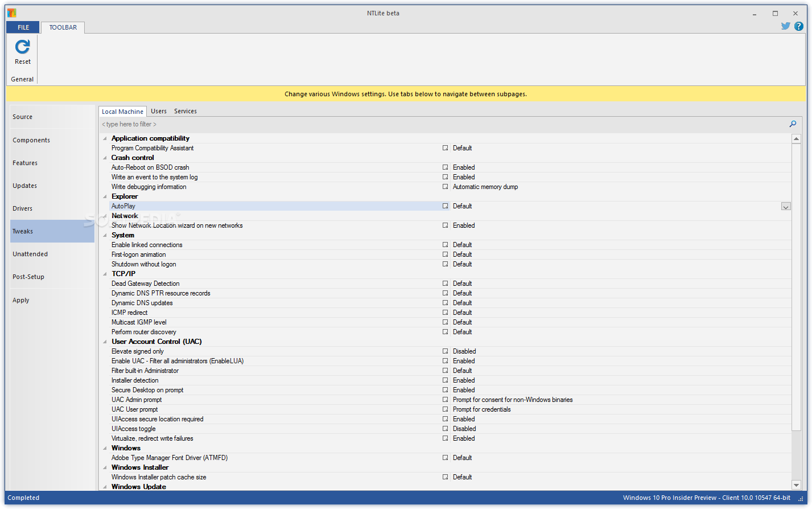Collapse the Explorer group
Image resolution: width=812 pixels, height=509 pixels.
point(105,196)
